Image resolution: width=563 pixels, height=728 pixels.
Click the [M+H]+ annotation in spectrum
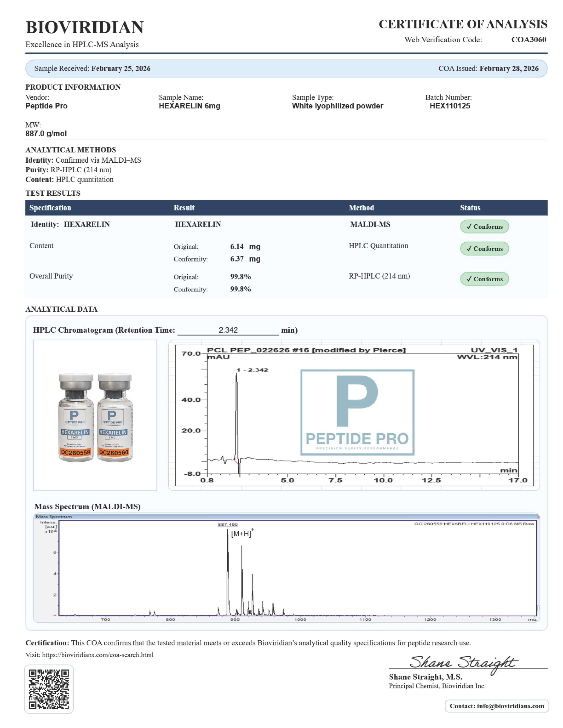pos(242,533)
